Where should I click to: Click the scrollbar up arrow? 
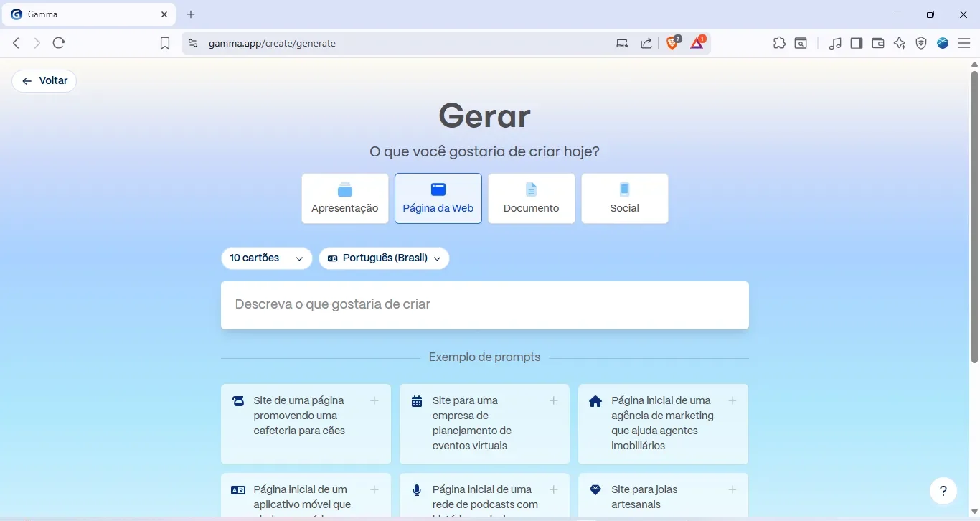(x=974, y=65)
